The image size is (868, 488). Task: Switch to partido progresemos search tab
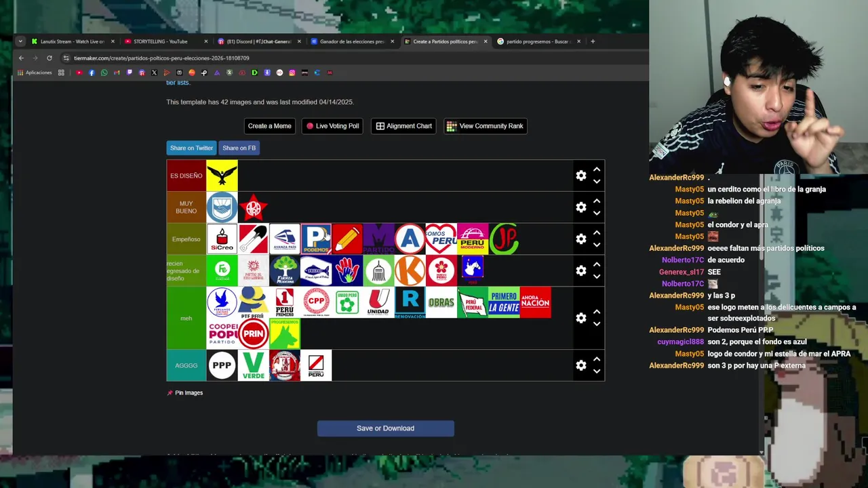click(539, 41)
